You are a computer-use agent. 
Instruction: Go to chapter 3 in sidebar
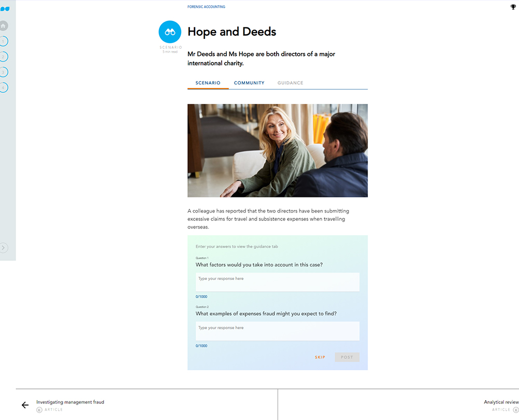click(x=4, y=72)
